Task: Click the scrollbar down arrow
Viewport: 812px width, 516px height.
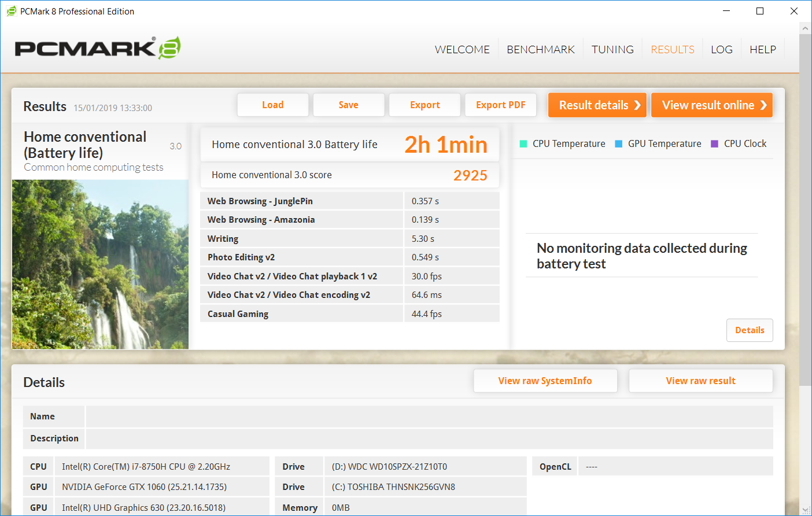Action: click(805, 510)
